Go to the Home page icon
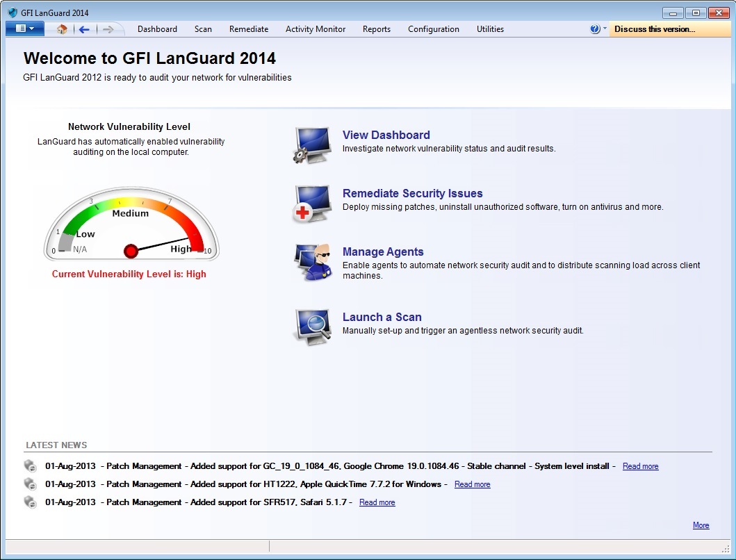This screenshot has width=736, height=560. tap(62, 29)
